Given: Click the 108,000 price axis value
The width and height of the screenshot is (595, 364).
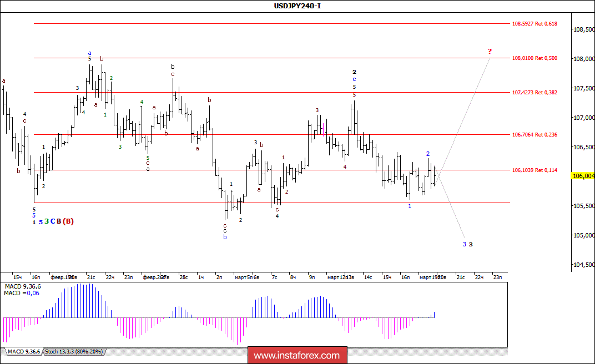Looking at the screenshot, I should coord(583,59).
